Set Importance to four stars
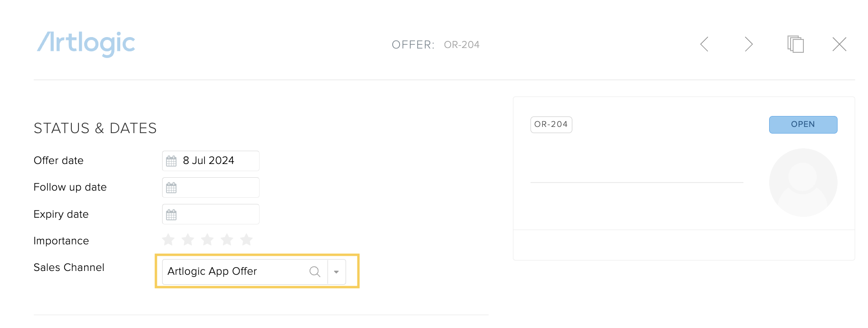This screenshot has height=328, width=868. click(227, 239)
